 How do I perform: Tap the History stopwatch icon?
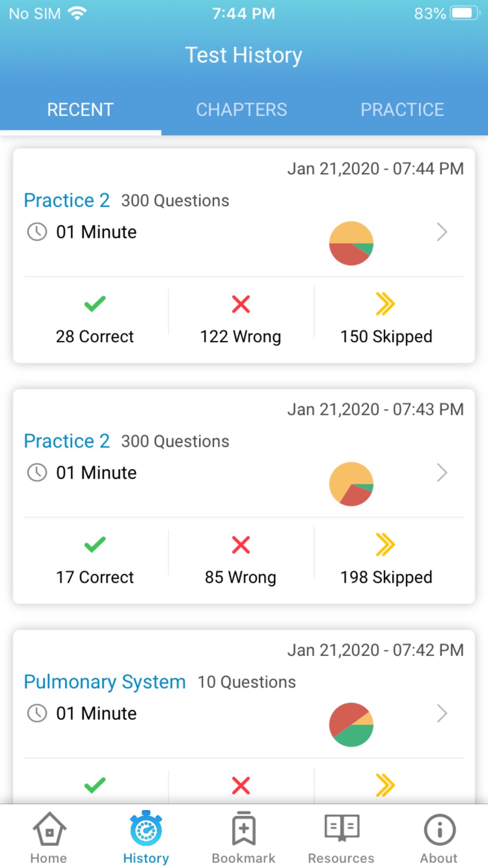point(146,828)
